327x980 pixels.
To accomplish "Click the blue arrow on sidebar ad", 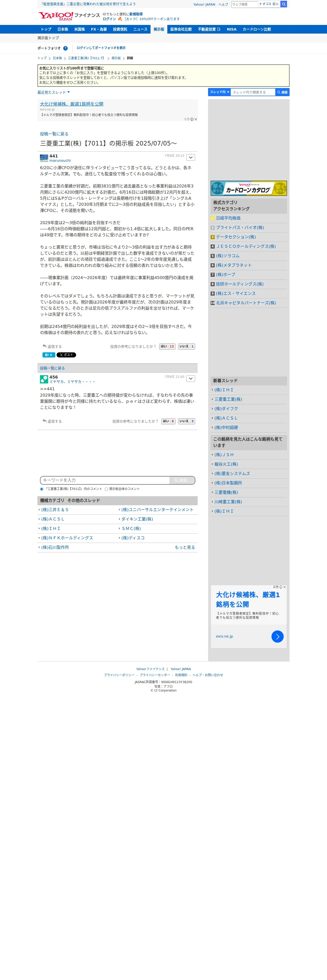I will (277, 636).
